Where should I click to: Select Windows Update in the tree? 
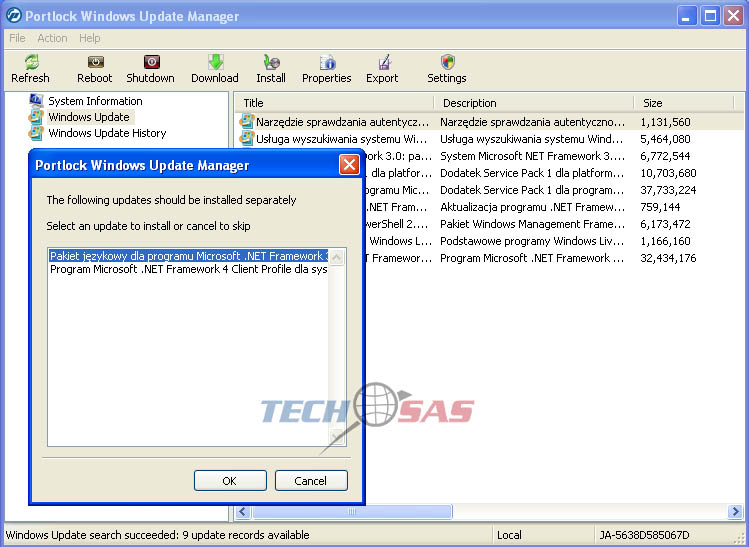click(x=89, y=117)
